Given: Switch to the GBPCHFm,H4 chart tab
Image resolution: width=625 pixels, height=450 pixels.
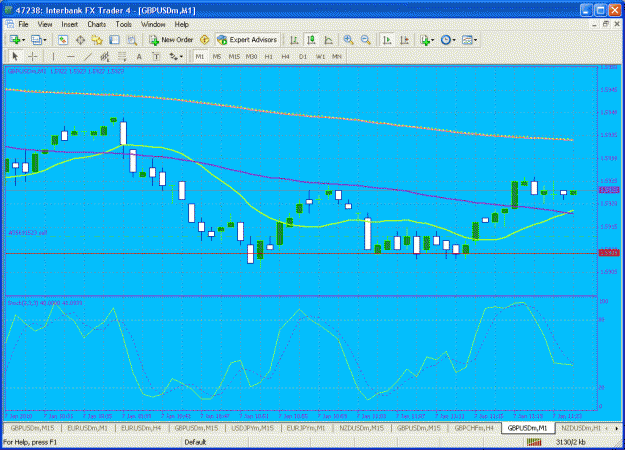Looking at the screenshot, I should coord(474,428).
